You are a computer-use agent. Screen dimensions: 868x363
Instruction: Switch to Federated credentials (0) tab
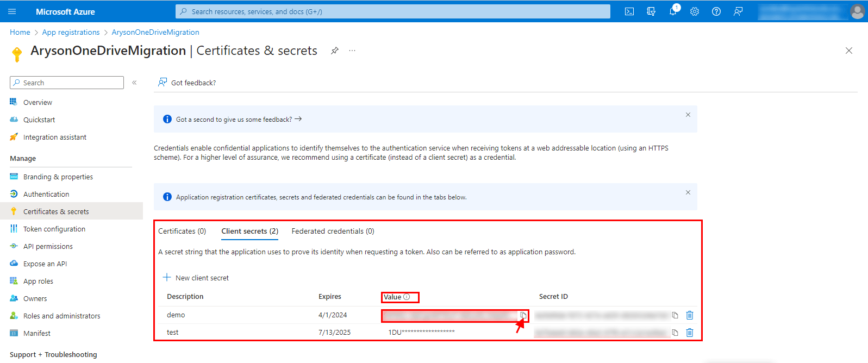[333, 231]
